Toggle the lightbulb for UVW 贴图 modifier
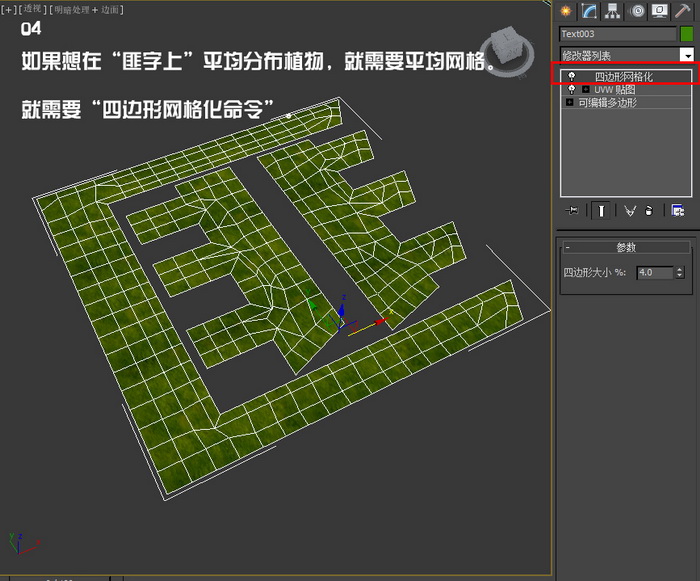Image resolution: width=700 pixels, height=581 pixels. (x=571, y=90)
